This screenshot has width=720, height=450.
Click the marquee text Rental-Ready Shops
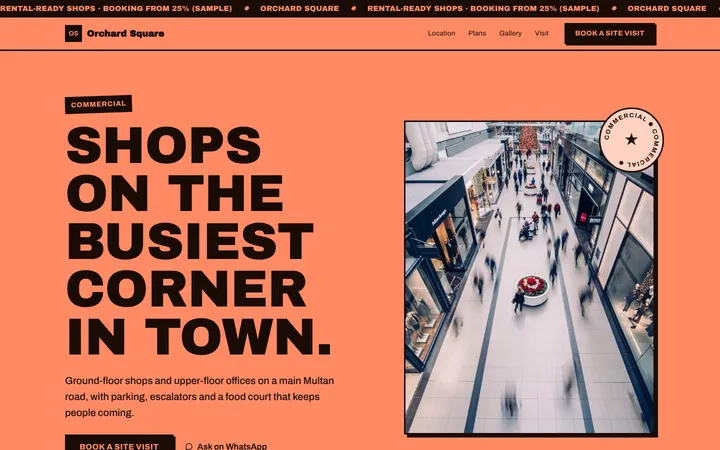point(415,8)
